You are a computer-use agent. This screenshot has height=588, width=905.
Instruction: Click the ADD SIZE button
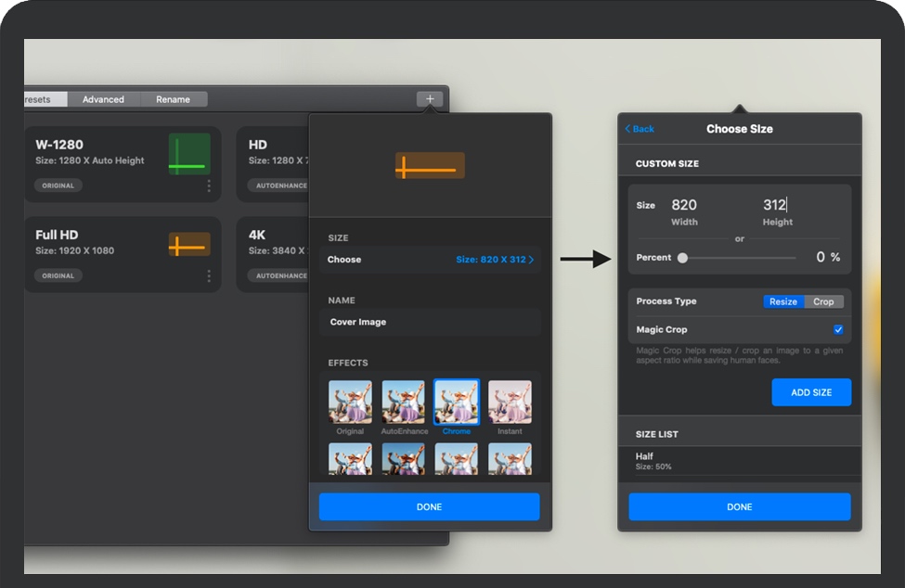point(810,392)
